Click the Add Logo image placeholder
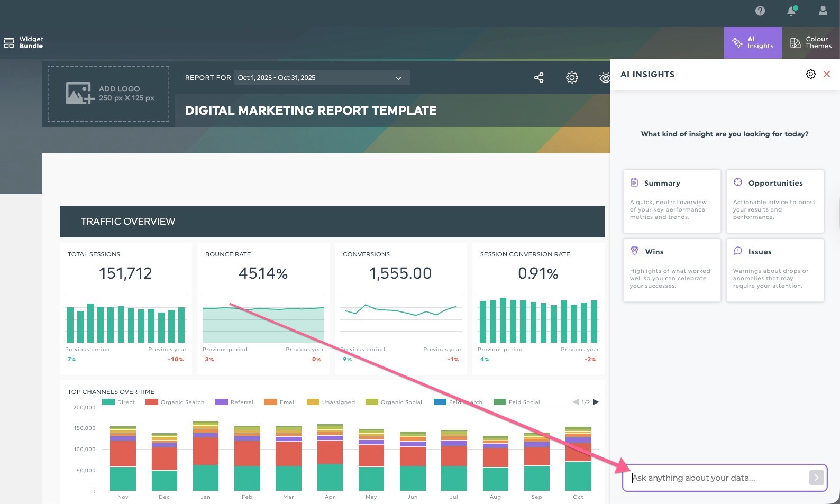 (x=108, y=94)
